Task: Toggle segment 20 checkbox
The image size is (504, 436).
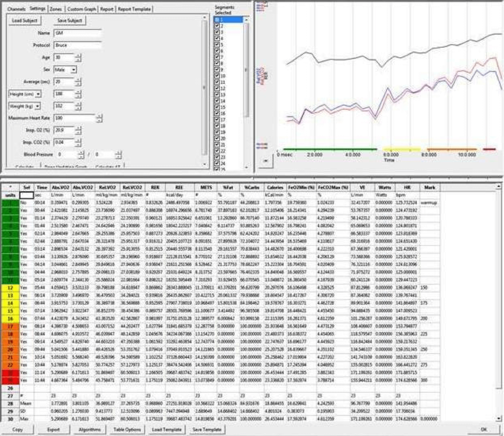Action: coord(217,138)
